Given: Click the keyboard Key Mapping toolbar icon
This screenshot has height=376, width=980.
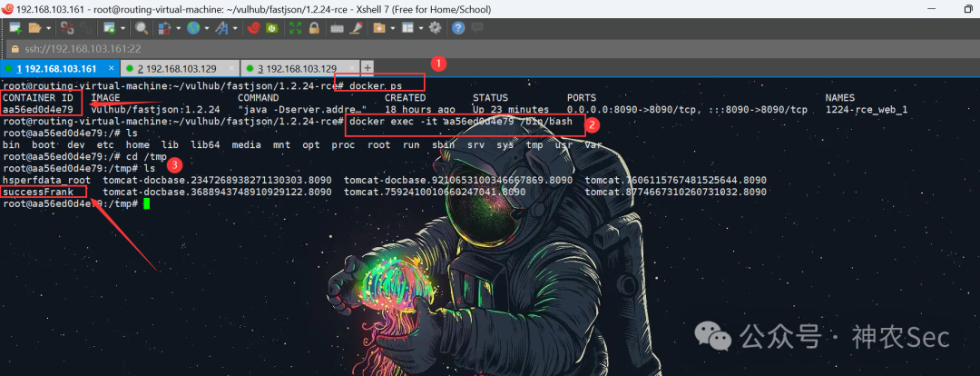Looking at the screenshot, I should pos(337,28).
